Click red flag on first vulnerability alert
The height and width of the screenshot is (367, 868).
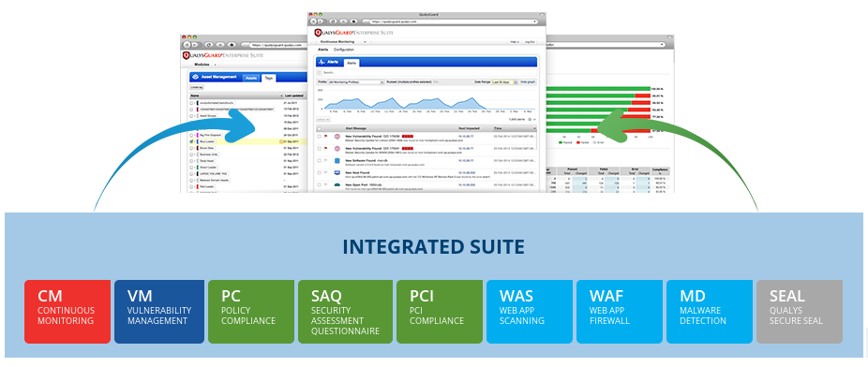[326, 136]
